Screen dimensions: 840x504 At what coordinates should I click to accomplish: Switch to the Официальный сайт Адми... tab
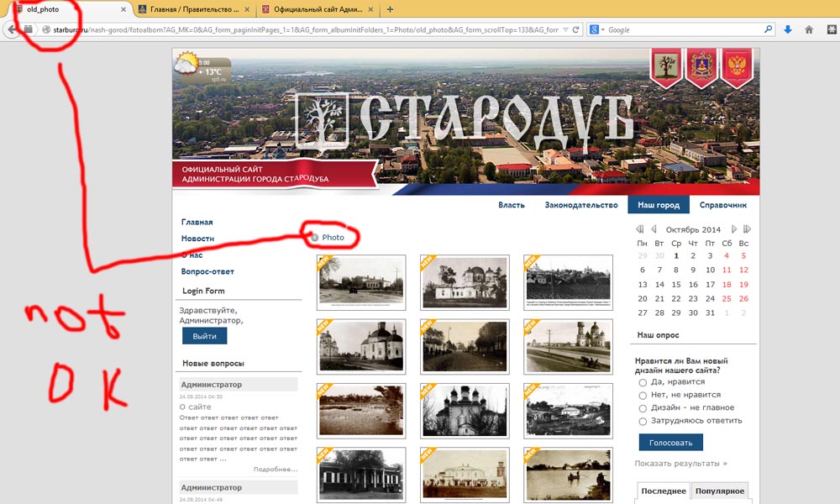click(x=318, y=9)
